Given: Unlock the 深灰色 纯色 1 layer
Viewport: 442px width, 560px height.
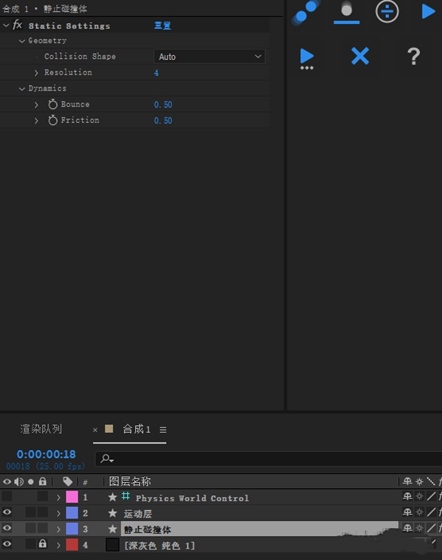Looking at the screenshot, I should point(42,544).
